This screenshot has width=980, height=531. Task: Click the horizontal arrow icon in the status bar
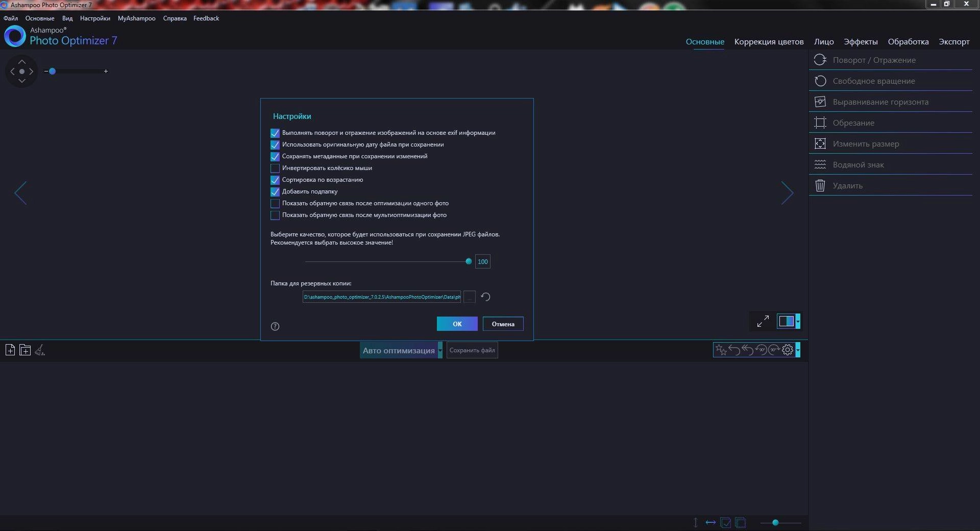[x=710, y=522]
